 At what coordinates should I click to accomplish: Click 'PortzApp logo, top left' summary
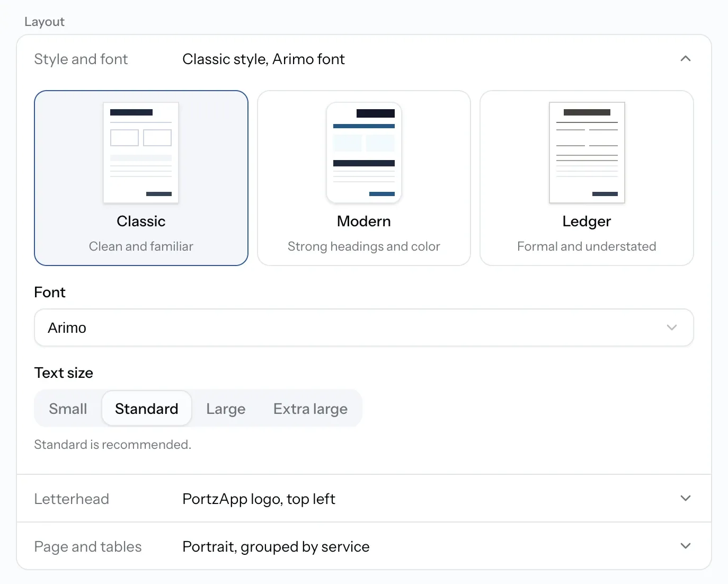[259, 499]
